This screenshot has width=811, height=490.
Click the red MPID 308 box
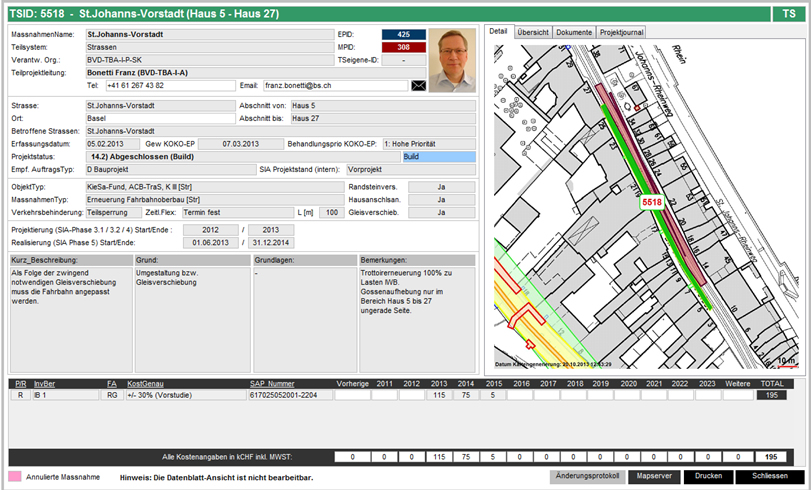click(x=404, y=47)
